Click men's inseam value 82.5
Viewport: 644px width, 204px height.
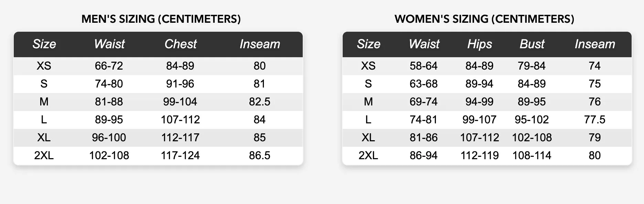(x=260, y=102)
